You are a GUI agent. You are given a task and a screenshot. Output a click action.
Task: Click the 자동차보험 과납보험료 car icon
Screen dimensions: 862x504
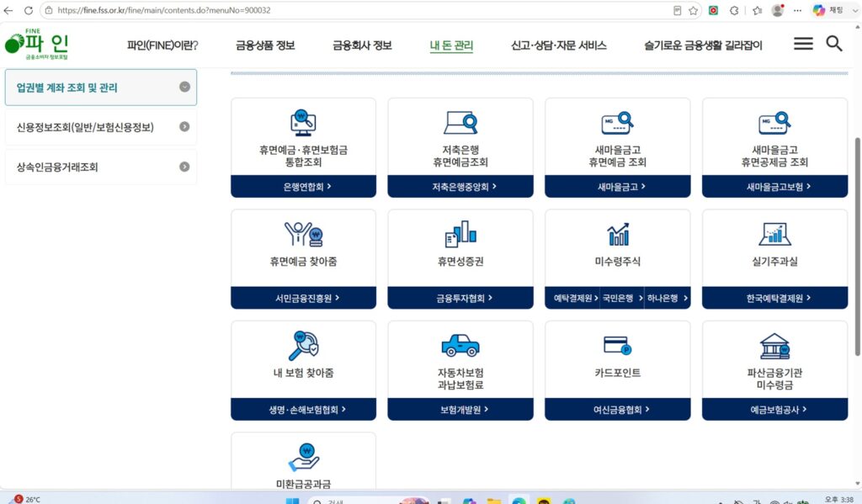click(460, 345)
